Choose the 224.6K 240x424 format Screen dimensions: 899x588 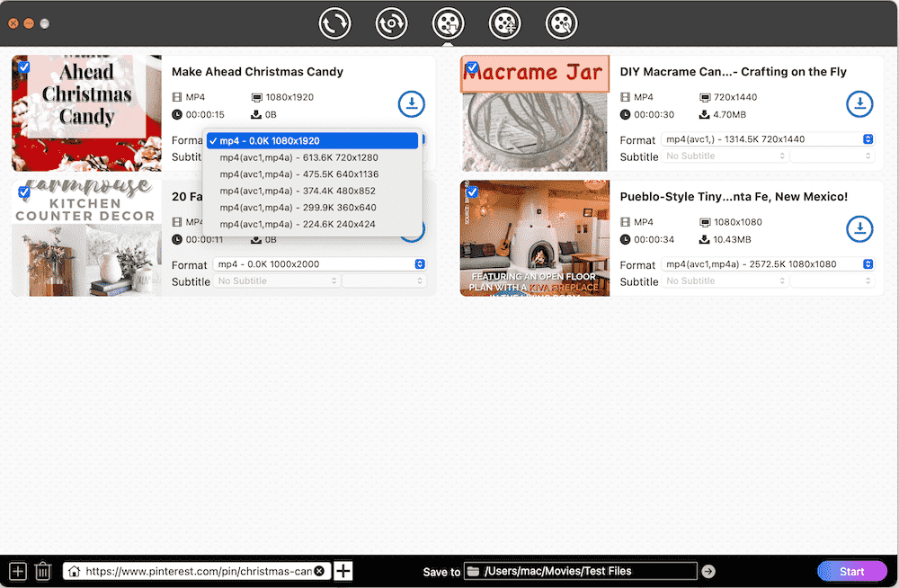pos(312,224)
